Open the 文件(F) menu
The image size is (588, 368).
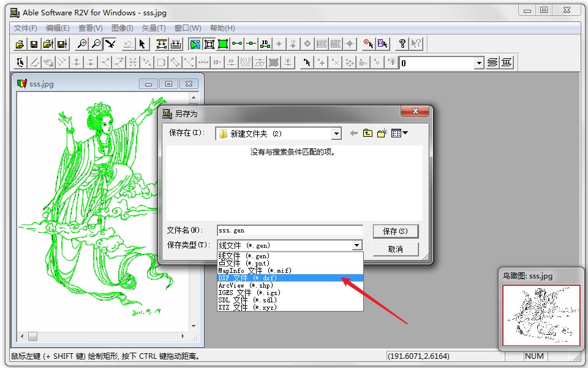(x=26, y=28)
